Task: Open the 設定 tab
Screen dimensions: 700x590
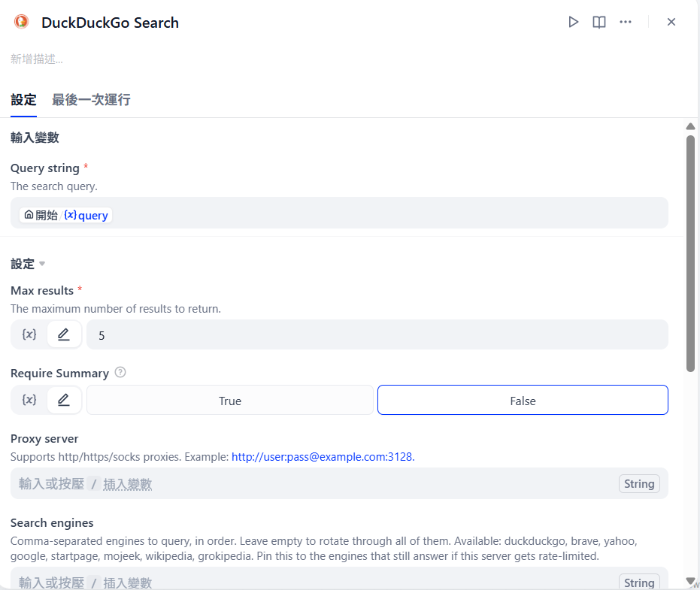Action: coord(23,99)
